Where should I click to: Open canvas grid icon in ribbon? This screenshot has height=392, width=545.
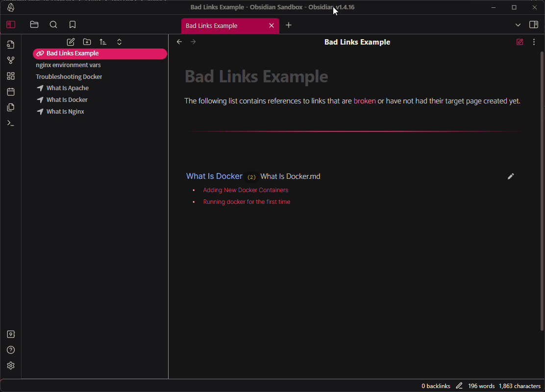tap(11, 76)
